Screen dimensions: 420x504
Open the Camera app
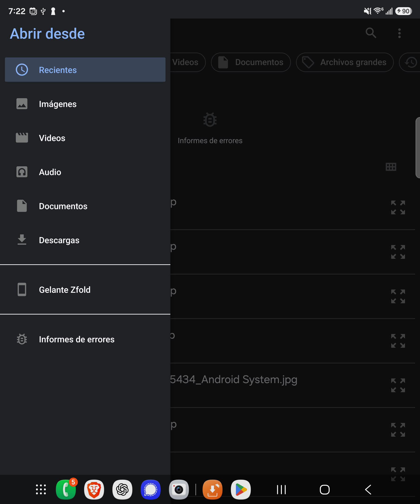[x=179, y=489]
